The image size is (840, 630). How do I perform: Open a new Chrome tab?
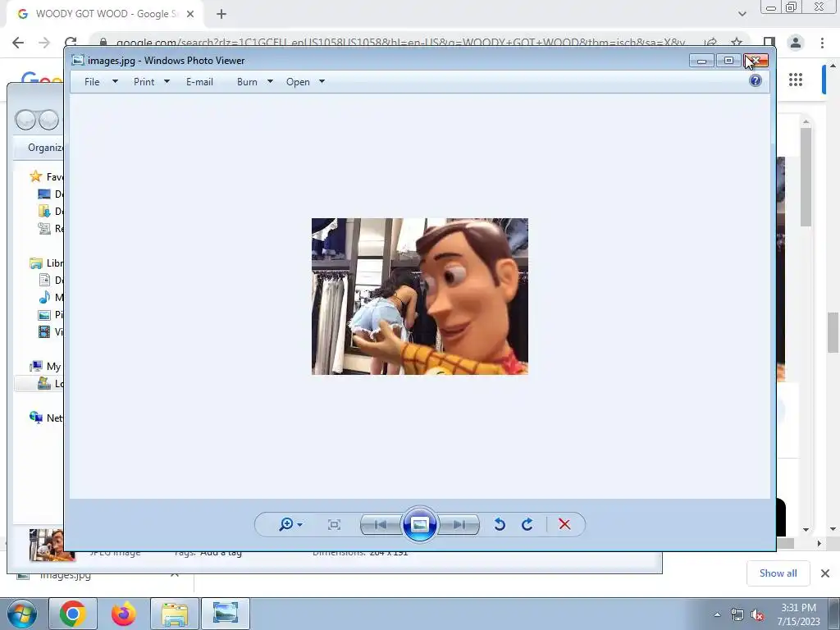coord(221,14)
